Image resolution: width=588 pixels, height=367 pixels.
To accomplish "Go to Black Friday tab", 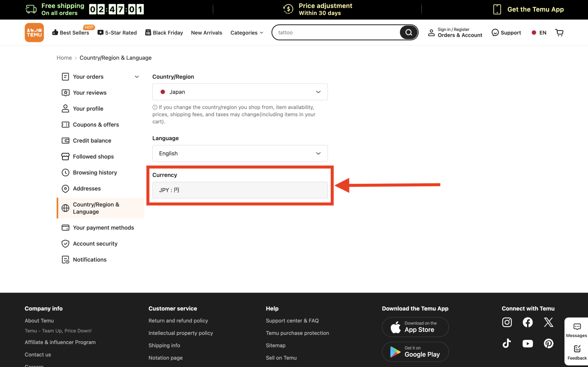I will (x=164, y=33).
